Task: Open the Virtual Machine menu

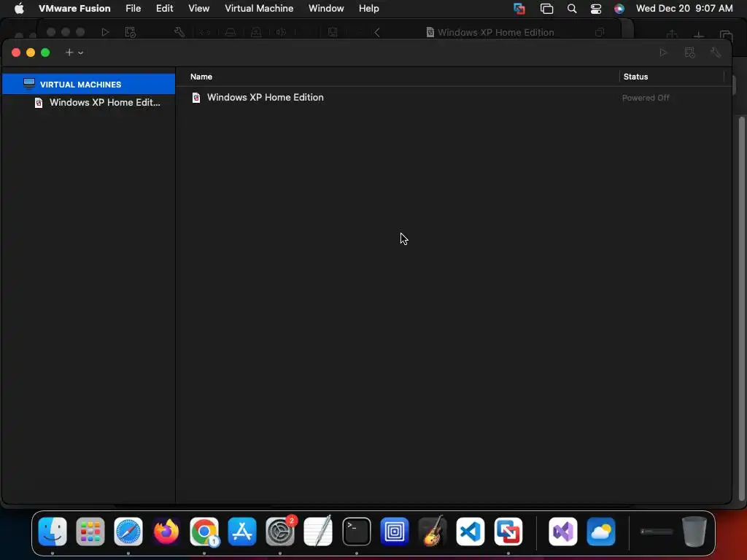Action: coord(259,8)
